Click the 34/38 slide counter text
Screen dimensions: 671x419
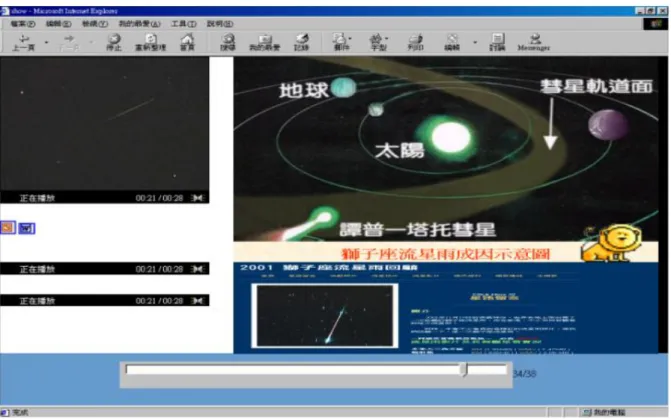tap(525, 374)
